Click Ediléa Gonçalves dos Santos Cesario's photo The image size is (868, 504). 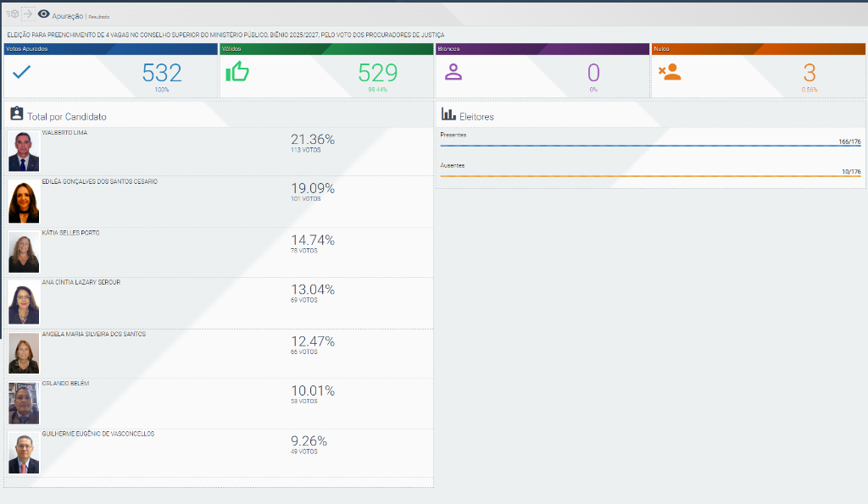pyautogui.click(x=24, y=202)
